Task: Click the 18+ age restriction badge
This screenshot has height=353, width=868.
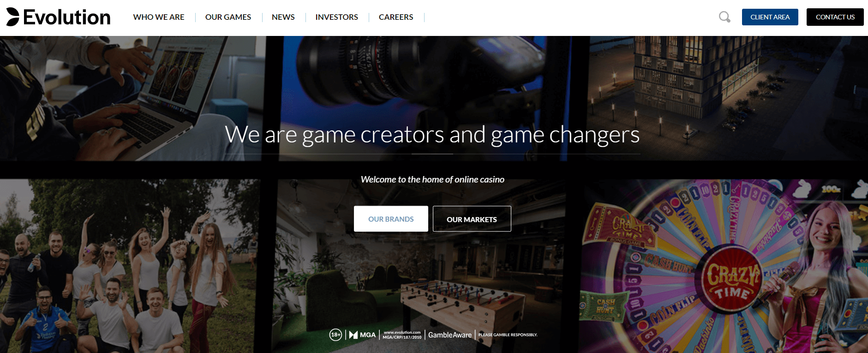Action: coord(335,335)
